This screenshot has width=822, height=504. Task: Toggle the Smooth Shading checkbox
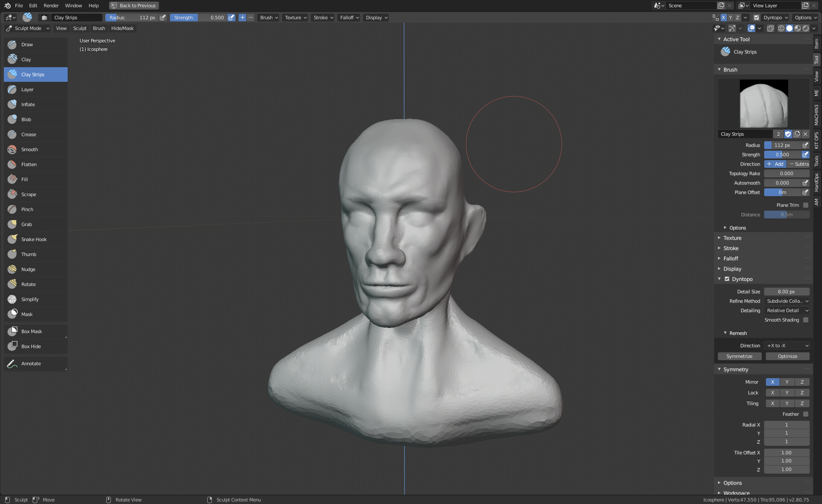(805, 320)
